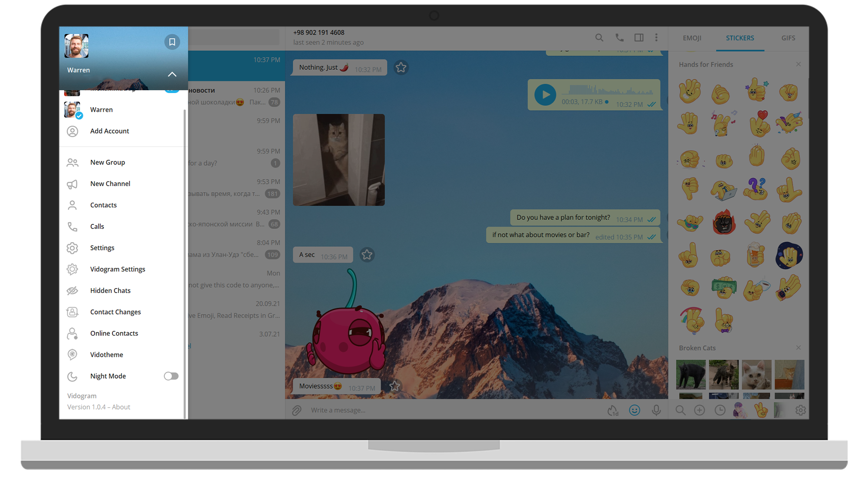Click the attach file paperclip icon
Screen dimensions: 868x488
[x=297, y=410]
